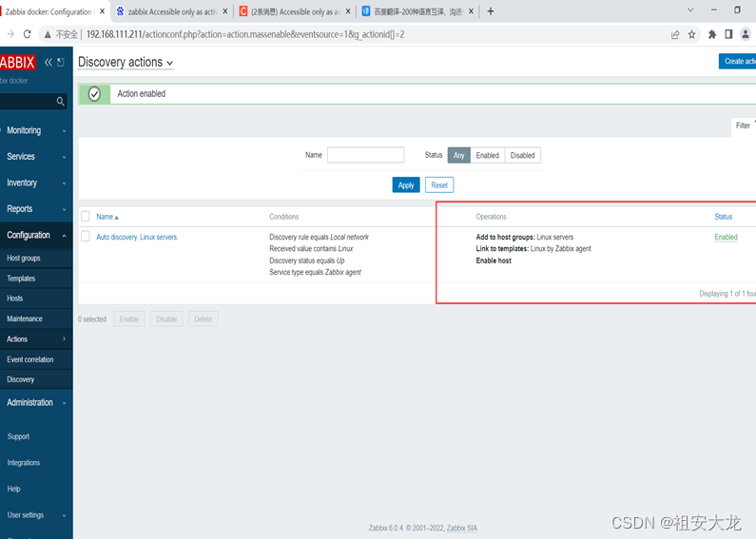Set Status filter to Disabled
The image size is (756, 540).
pos(523,155)
